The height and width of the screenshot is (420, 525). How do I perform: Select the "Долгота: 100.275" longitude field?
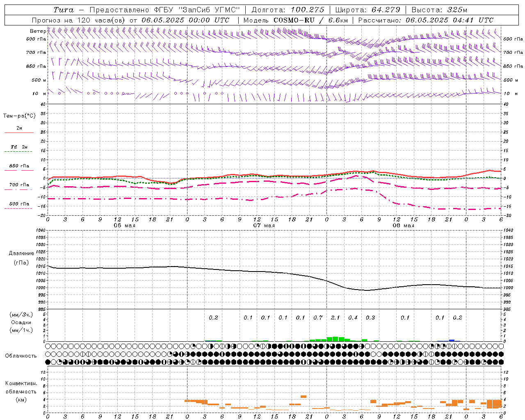point(288,10)
